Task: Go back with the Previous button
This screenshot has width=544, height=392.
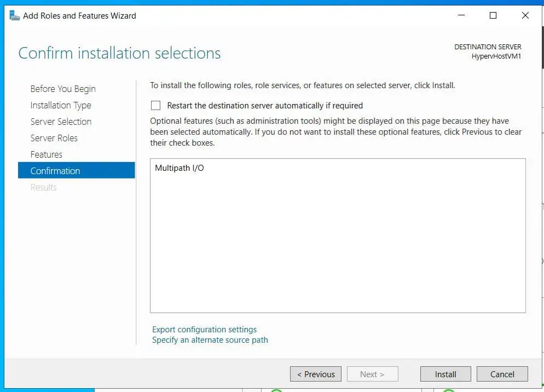Action: 316,374
